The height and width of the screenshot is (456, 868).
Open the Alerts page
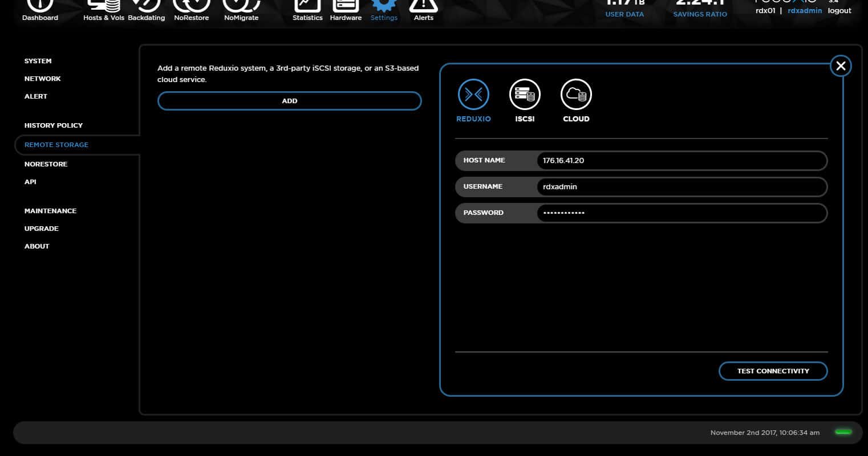click(x=424, y=10)
